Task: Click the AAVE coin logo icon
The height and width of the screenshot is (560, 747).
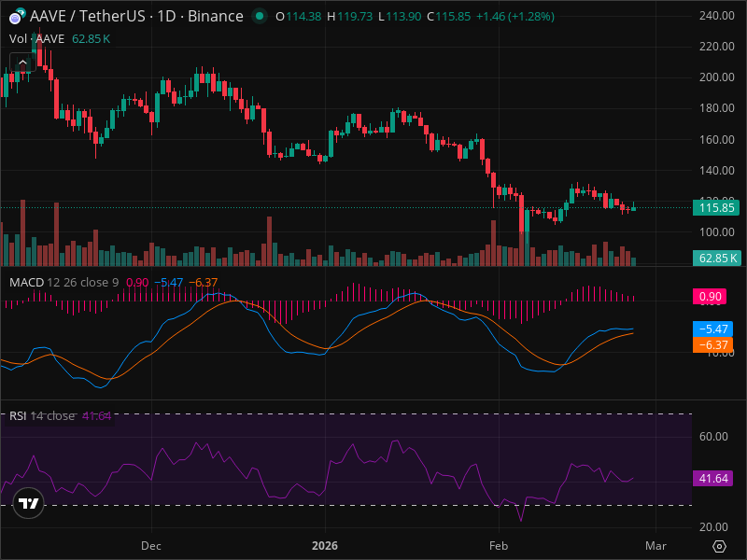Action: click(17, 16)
